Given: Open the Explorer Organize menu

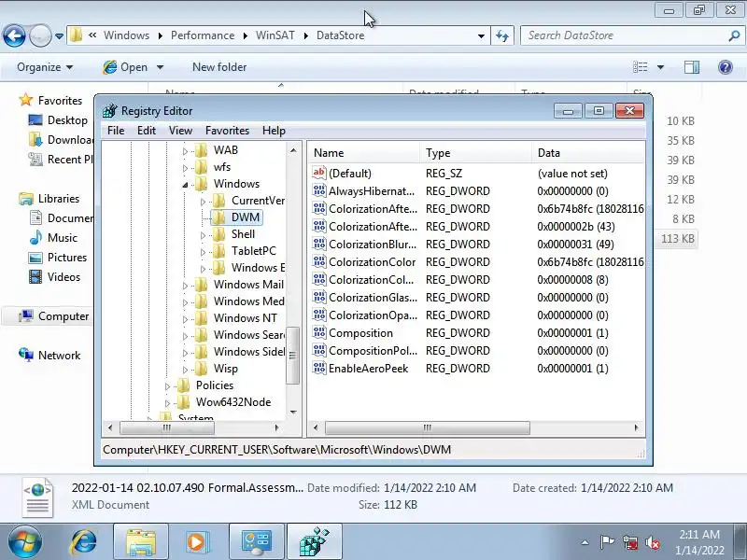Looking at the screenshot, I should (45, 67).
